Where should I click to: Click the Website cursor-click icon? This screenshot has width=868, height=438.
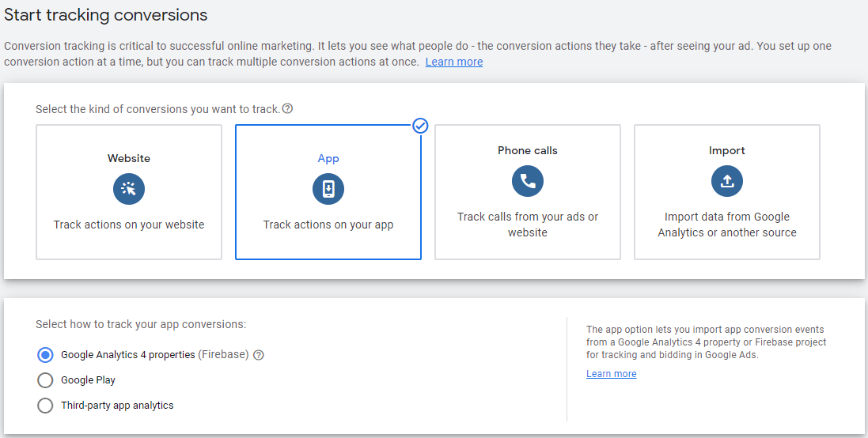pos(129,189)
